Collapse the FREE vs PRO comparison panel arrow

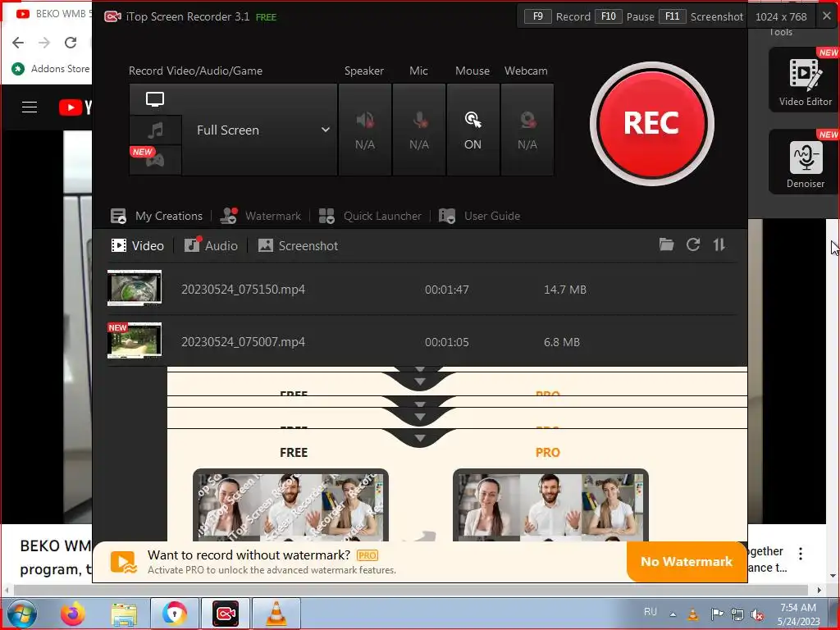click(x=420, y=438)
